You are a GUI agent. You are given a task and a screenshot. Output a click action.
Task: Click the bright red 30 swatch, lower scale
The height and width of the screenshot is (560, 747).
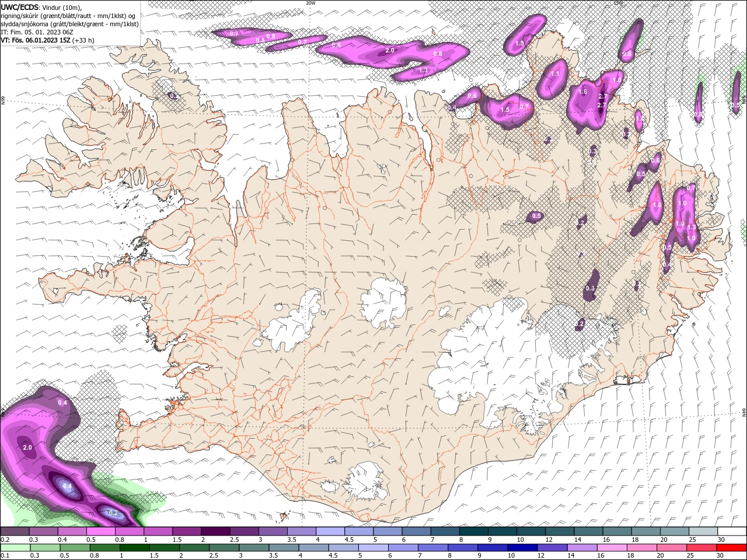(x=732, y=547)
